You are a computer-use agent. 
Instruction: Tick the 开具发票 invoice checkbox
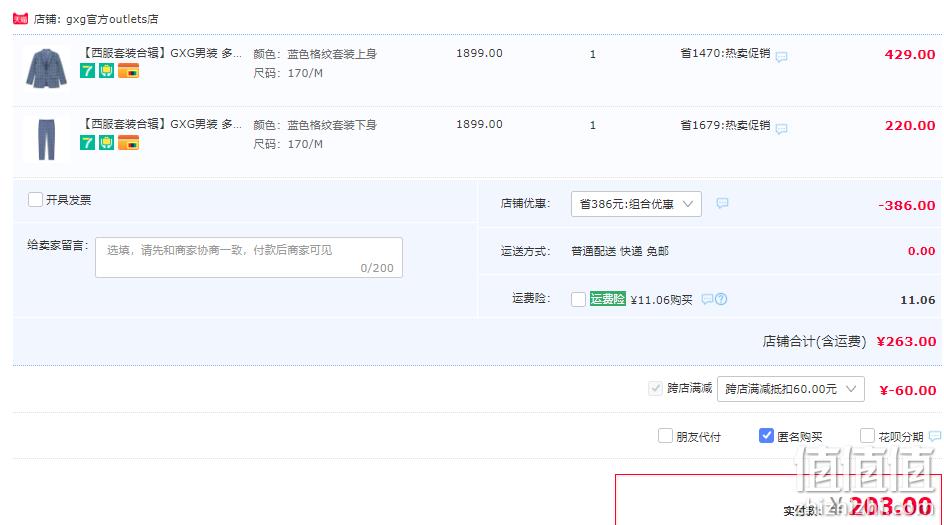coord(36,199)
